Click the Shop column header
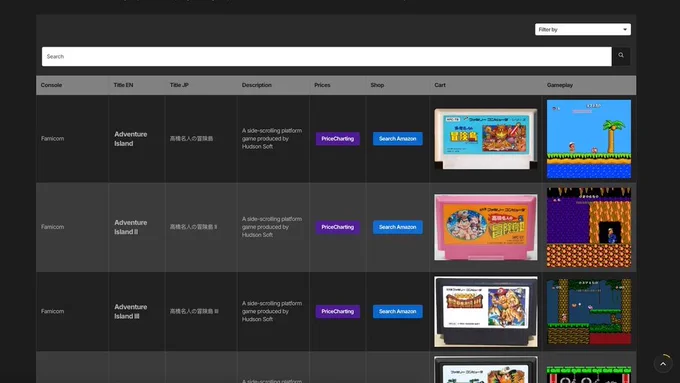680x383 pixels. [x=377, y=85]
